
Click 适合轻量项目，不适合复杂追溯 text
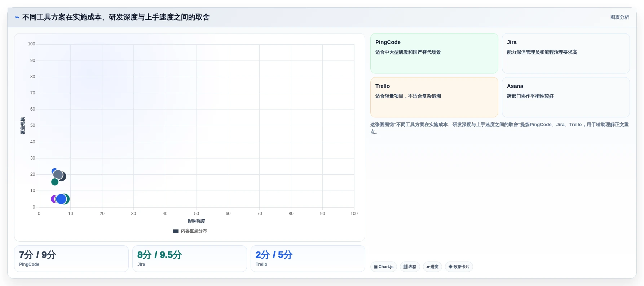point(408,96)
